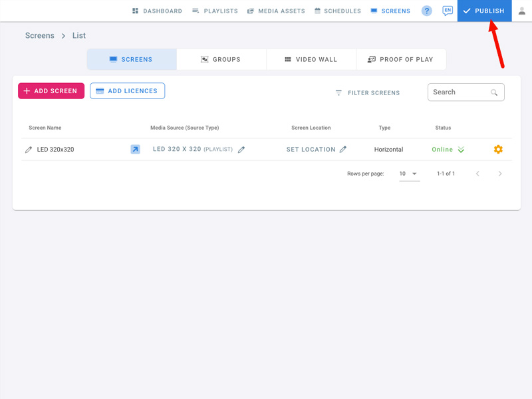Open the help question mark icon

tap(427, 11)
